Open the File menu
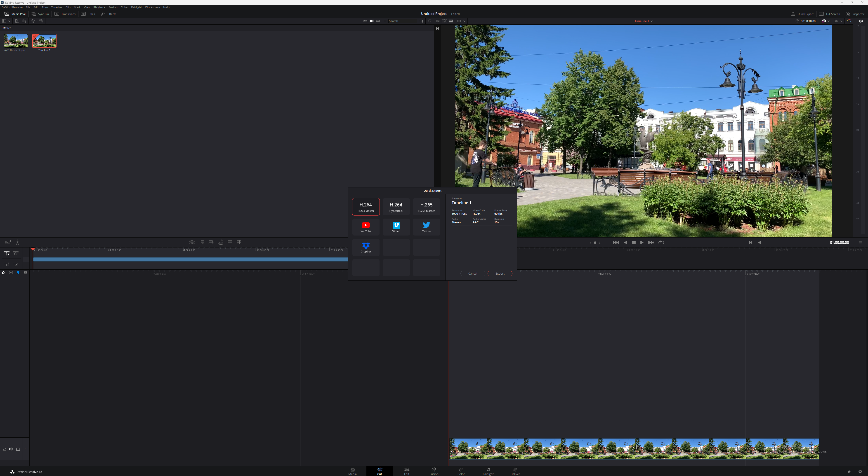Screen dimensions: 868x476 pos(28,7)
